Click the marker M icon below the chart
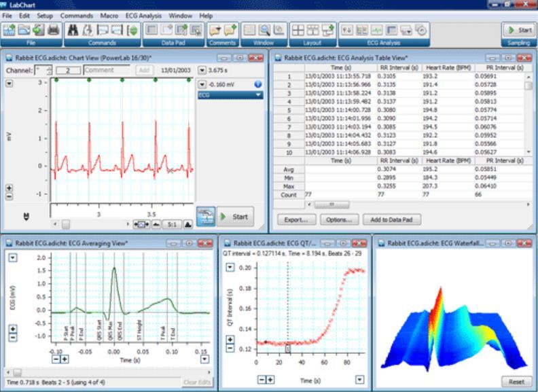Viewport: 538px width, 392px height. 26,217
